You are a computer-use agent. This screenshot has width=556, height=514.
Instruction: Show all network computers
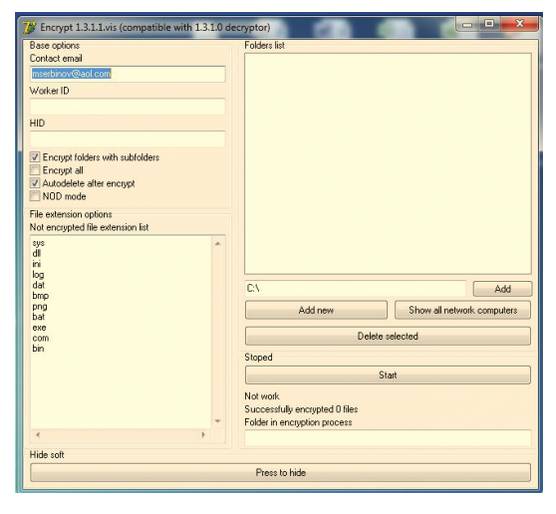coord(463,310)
